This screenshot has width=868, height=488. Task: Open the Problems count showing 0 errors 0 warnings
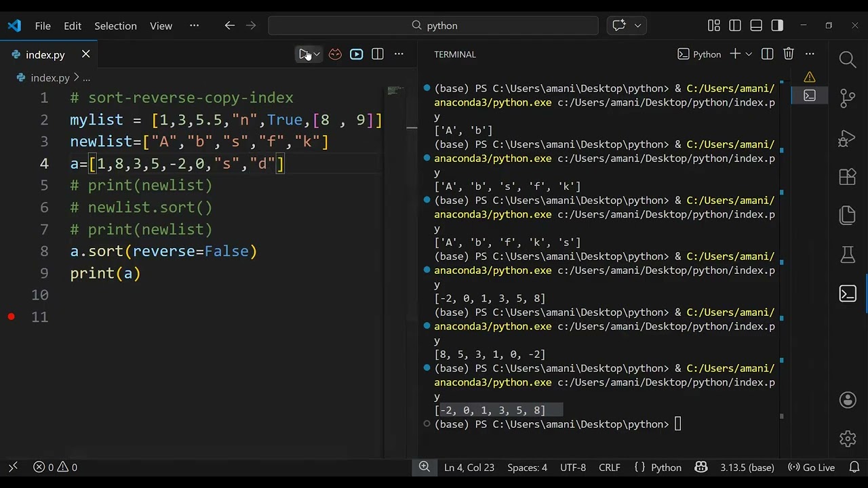[56, 467]
